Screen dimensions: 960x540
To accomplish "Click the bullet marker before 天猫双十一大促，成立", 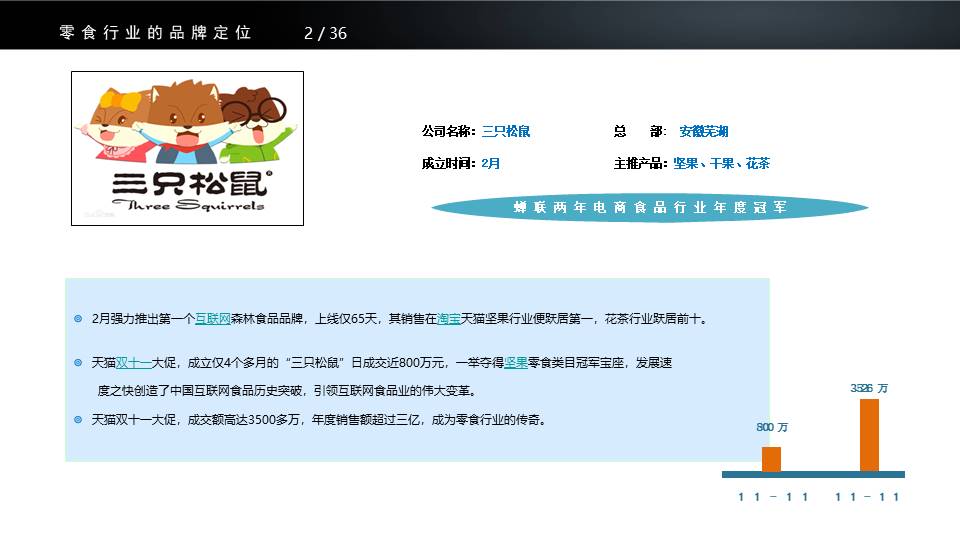I will pyautogui.click(x=78, y=362).
